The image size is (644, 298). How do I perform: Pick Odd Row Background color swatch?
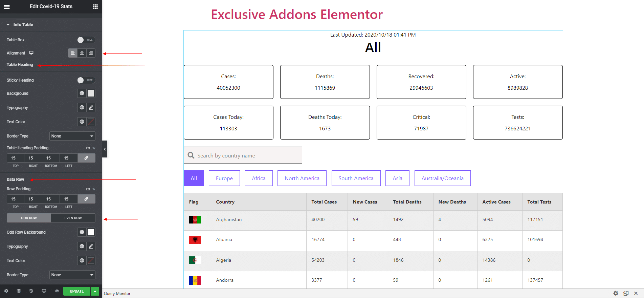click(x=91, y=232)
